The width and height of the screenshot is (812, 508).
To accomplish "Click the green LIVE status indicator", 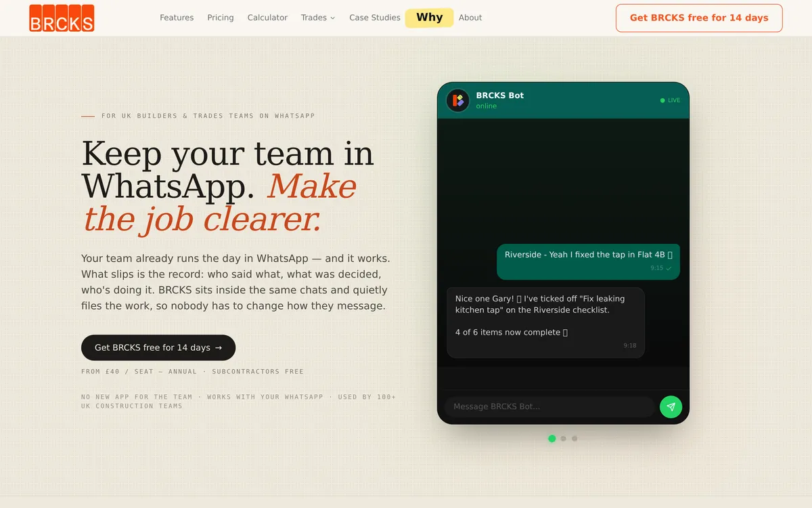I will [x=670, y=100].
